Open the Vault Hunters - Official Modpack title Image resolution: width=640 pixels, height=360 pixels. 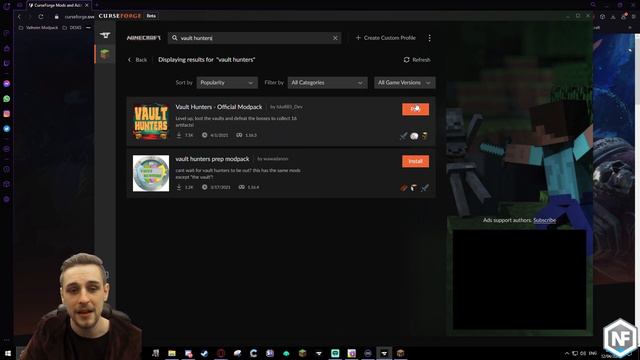point(219,107)
